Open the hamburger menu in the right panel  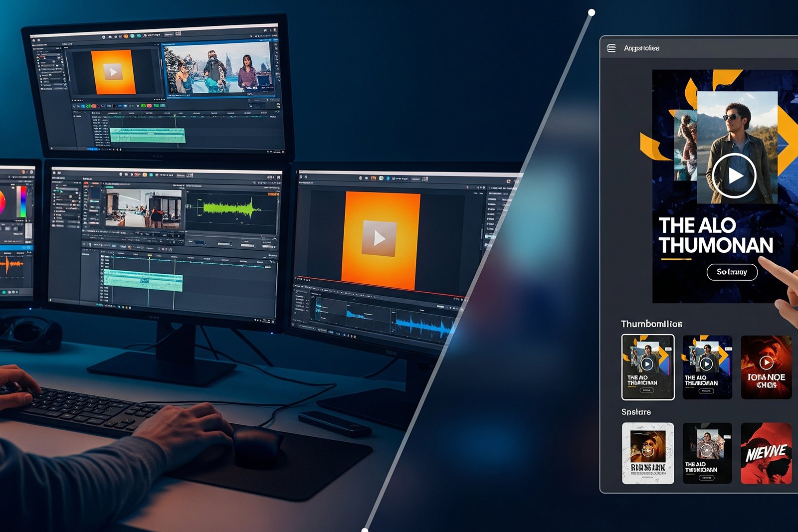pos(611,48)
